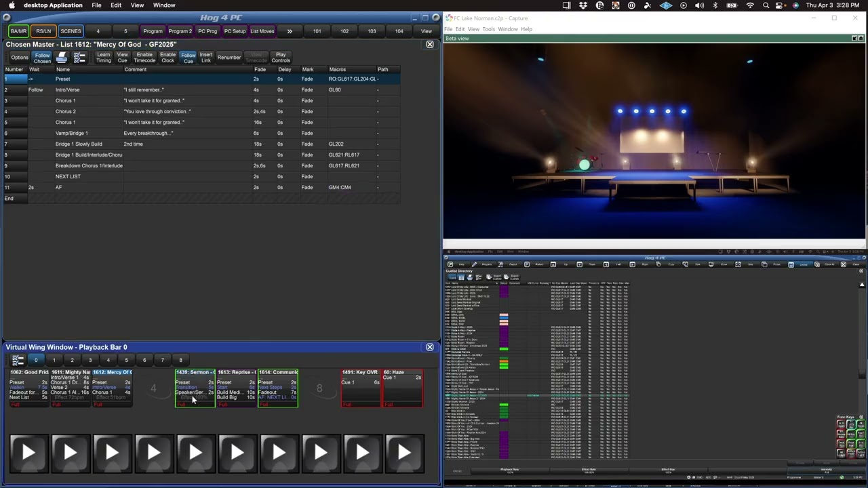This screenshot has width=868, height=488.
Task: Open the Window menu in menu bar
Action: [164, 5]
